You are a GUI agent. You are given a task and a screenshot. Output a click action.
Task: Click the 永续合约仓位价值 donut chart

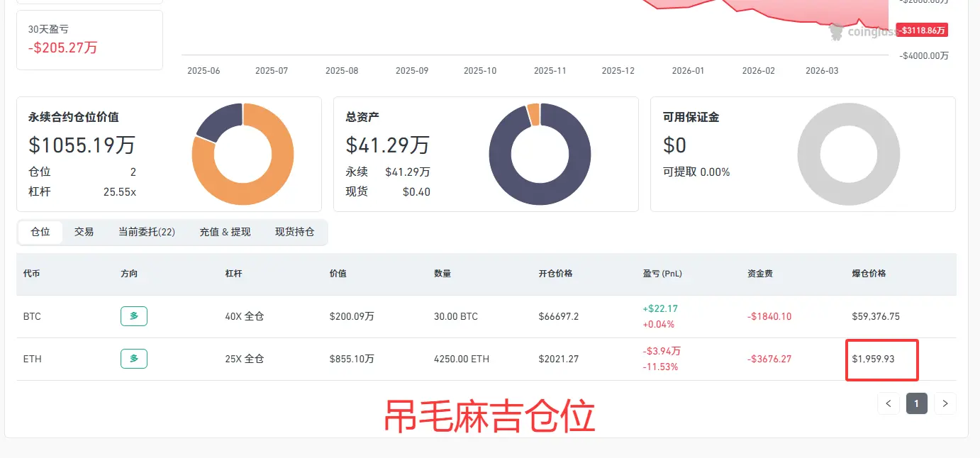pos(243,154)
